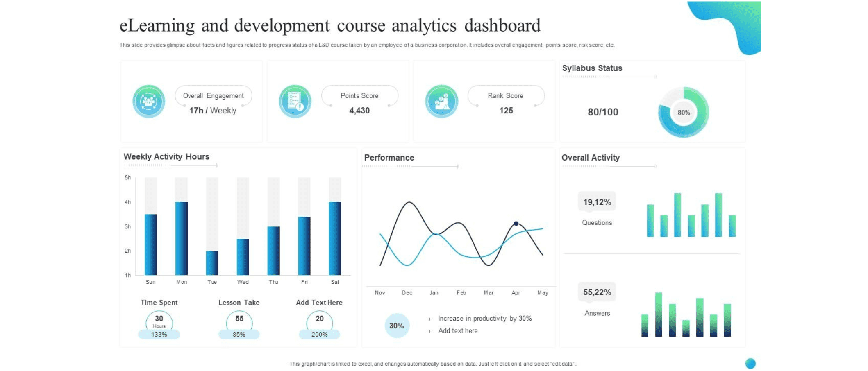Select the 4,430 points value
This screenshot has width=868, height=371.
click(359, 111)
